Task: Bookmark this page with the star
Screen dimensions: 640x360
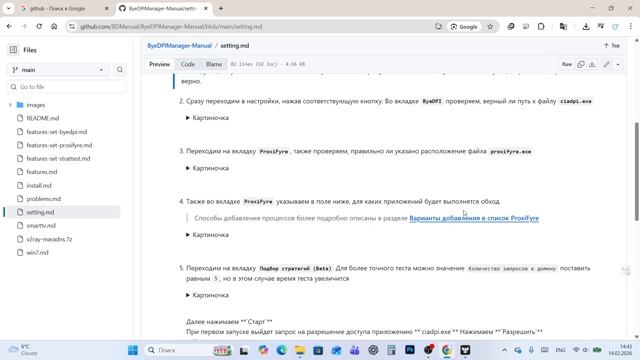Action: pos(490,27)
